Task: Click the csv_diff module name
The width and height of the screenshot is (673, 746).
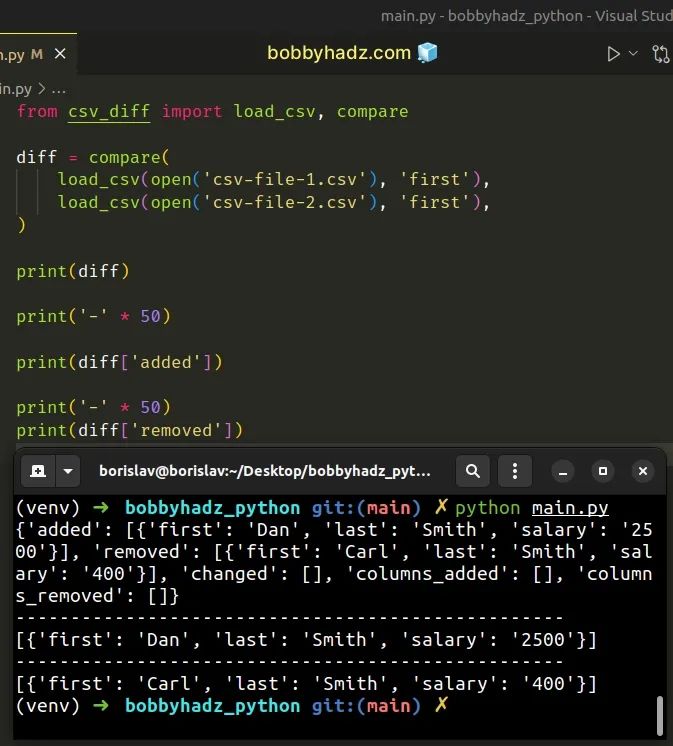Action: [109, 112]
